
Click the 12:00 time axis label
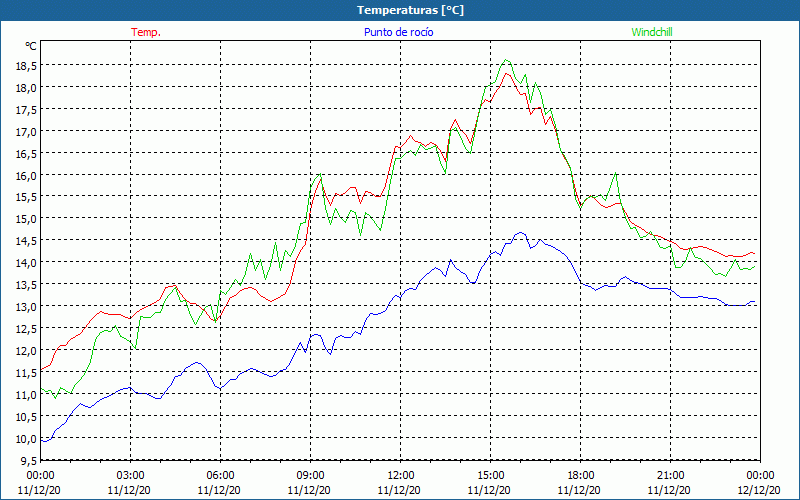(401, 476)
